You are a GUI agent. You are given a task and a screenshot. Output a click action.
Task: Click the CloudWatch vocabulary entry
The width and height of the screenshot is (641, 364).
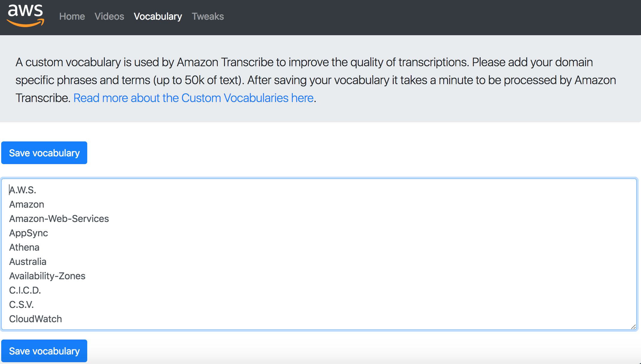coord(36,319)
